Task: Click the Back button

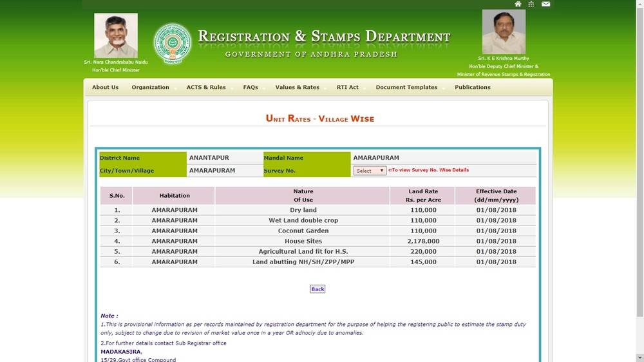Action: coord(317,289)
